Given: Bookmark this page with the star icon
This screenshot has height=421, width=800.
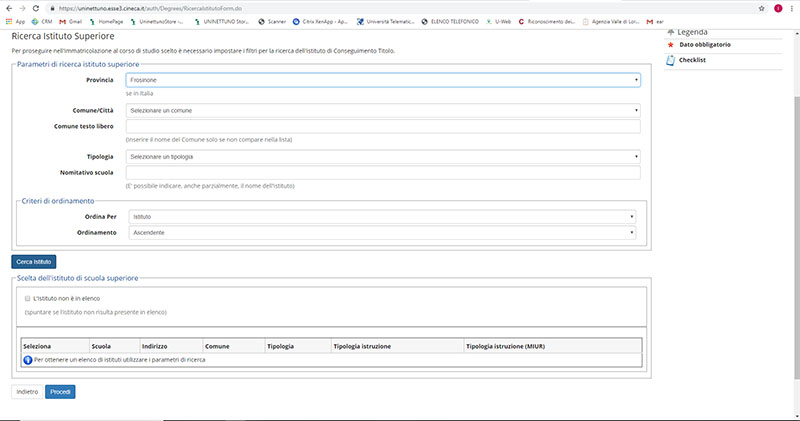Looking at the screenshot, I should [x=759, y=7].
